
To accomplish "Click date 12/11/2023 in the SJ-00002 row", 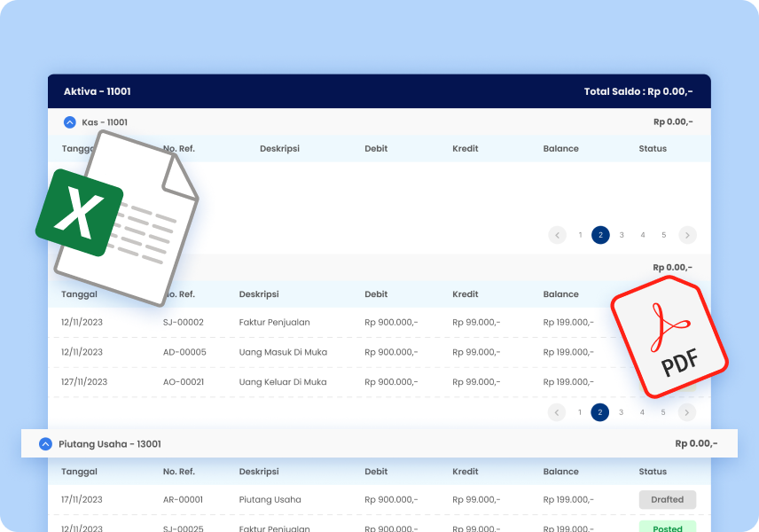I will pos(82,323).
